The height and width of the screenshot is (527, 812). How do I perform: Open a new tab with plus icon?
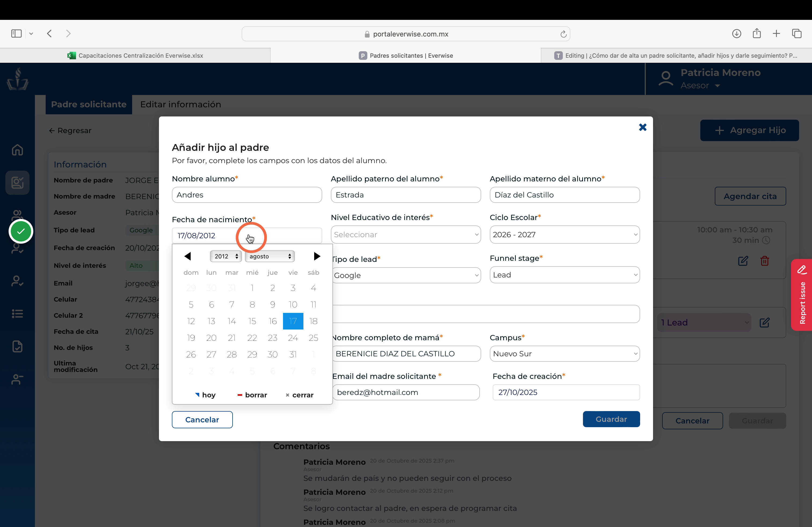(777, 33)
